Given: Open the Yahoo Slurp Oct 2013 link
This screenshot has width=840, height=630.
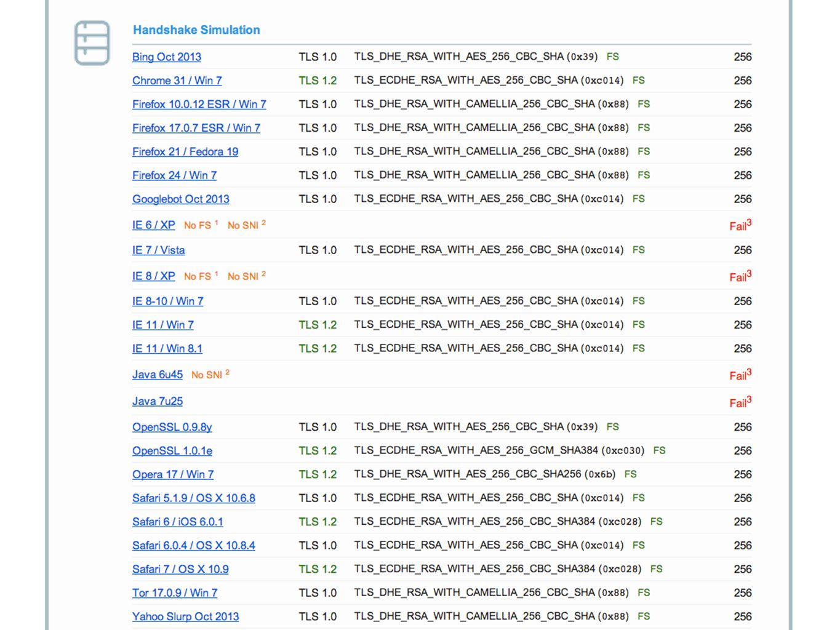Looking at the screenshot, I should [x=186, y=616].
